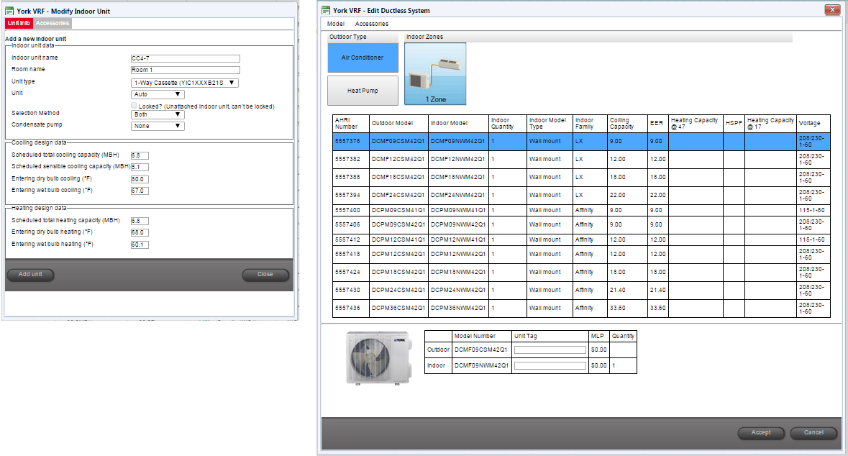Click the Modify Indoor Unit window icon
This screenshot has width=848, height=456.
coord(10,9)
